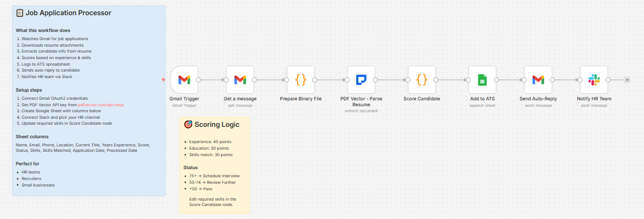Click the 'extract: document' subtitle
Image resolution: width=644 pixels, height=219 pixels.
click(x=361, y=111)
